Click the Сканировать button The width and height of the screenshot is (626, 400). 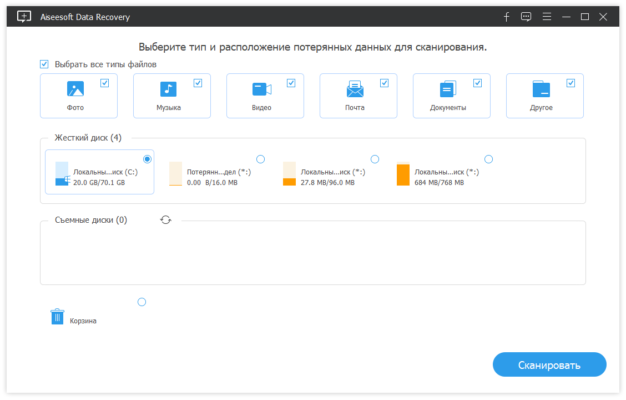[549, 364]
